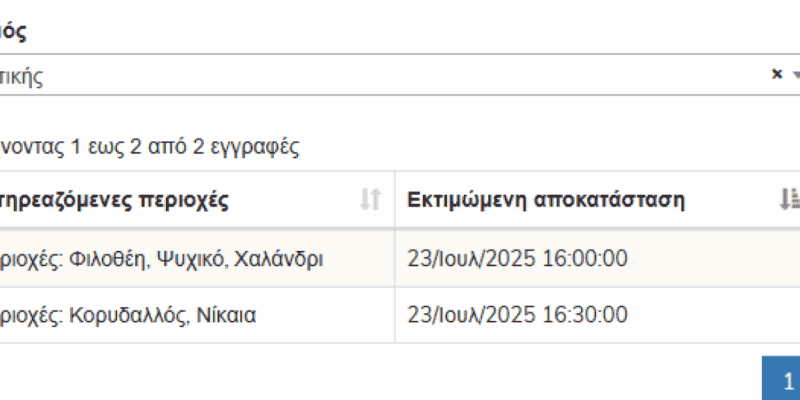Click the 'ριοχές:' prefix before 'Κορυδαλλός'
Viewport: 800px width, 400px height.
tap(30, 316)
